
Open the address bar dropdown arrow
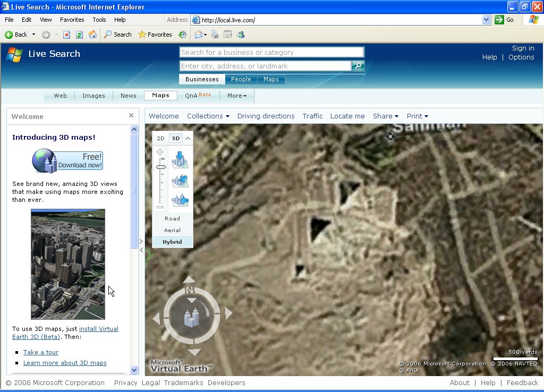[x=486, y=20]
